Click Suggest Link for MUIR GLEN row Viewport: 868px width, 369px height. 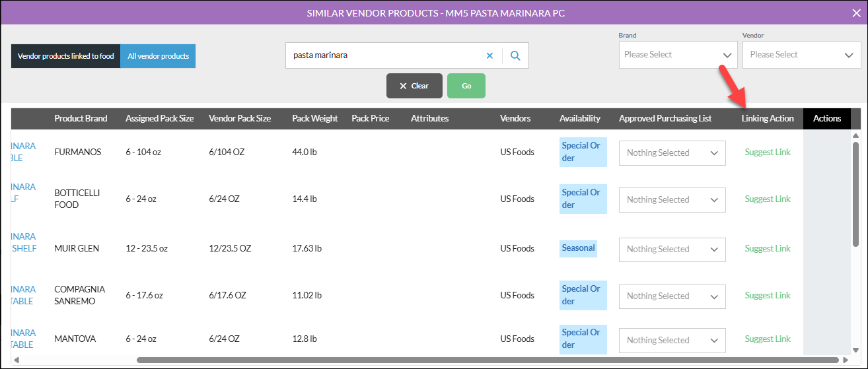tap(768, 249)
